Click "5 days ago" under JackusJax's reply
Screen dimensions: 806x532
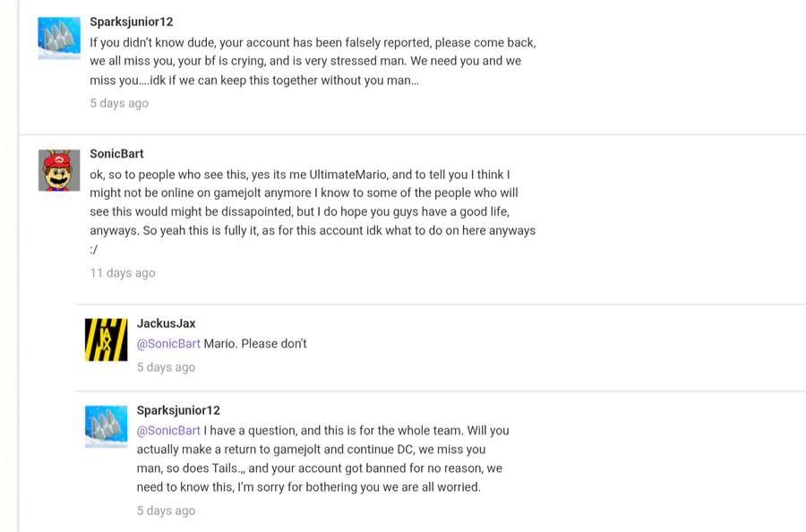(166, 367)
